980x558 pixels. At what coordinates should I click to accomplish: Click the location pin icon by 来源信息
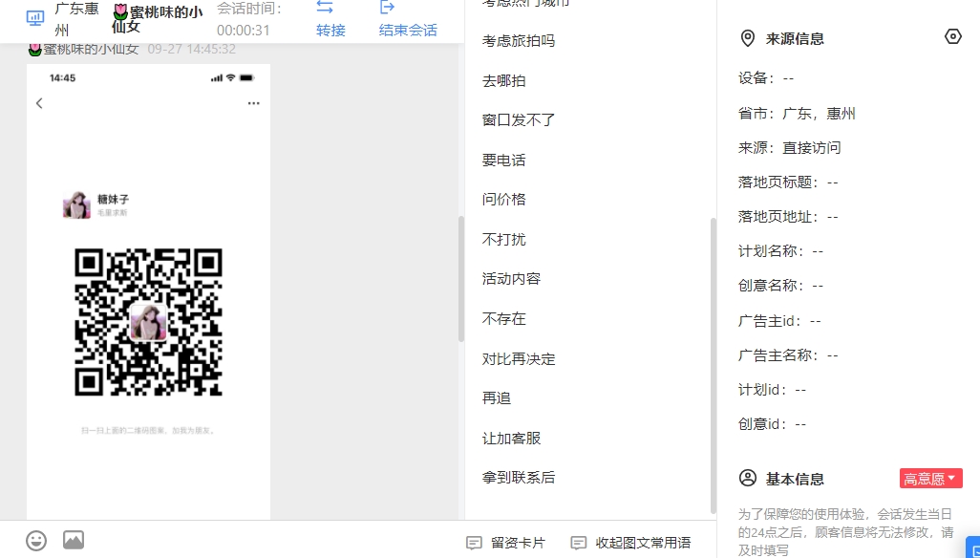click(748, 39)
